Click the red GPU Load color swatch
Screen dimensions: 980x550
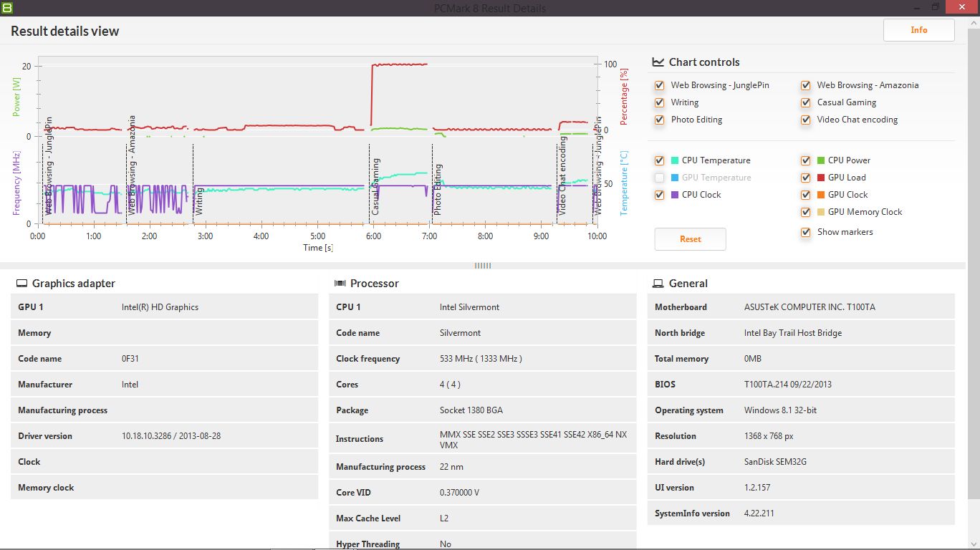(821, 178)
